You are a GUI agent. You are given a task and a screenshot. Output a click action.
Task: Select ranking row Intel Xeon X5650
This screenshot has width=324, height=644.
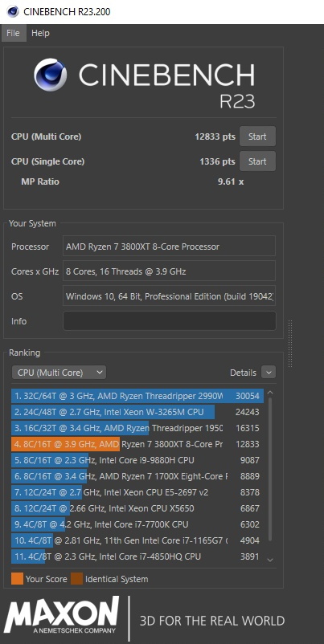coord(137,508)
